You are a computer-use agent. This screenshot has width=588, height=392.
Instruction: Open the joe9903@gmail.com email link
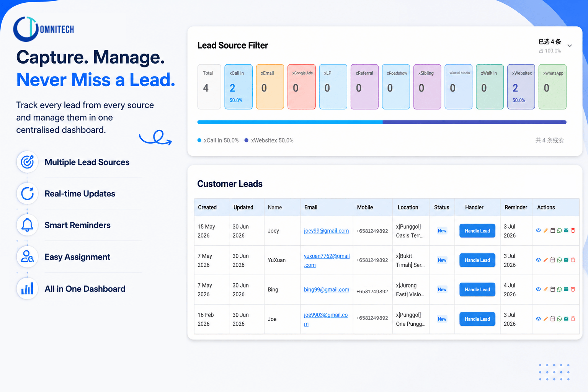[326, 319]
